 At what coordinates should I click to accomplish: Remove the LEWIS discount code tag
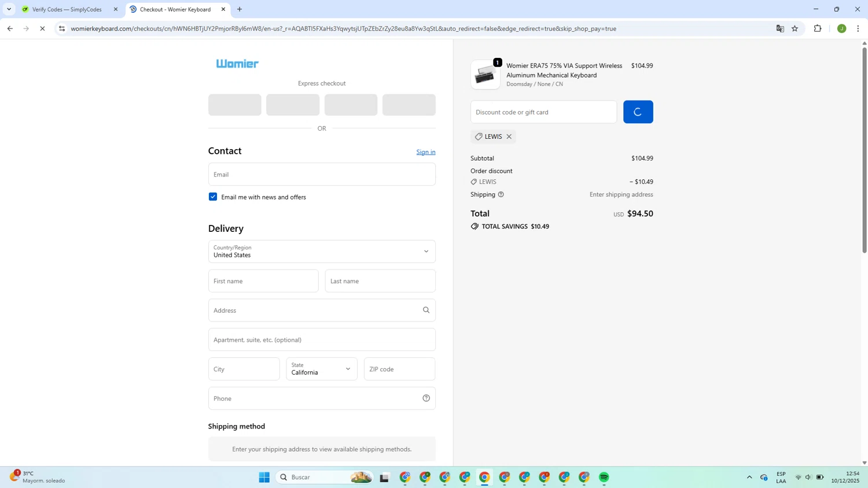tap(509, 136)
